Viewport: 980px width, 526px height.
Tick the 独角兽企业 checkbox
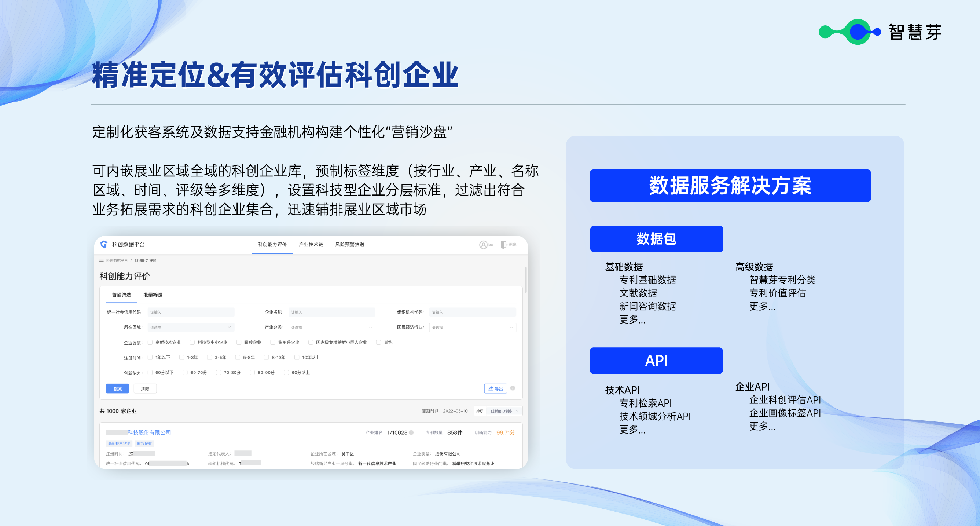[x=273, y=342]
